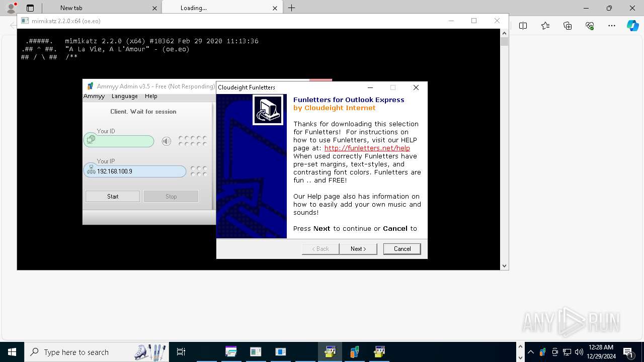Click 'Funletters for Outlook Express' heading
644x362 pixels.
coord(349,100)
